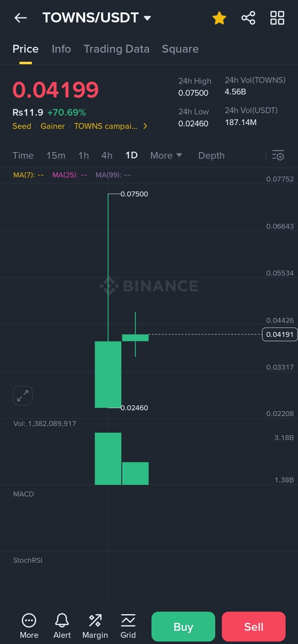Select the 15m timeframe
The image size is (298, 644).
pos(56,155)
